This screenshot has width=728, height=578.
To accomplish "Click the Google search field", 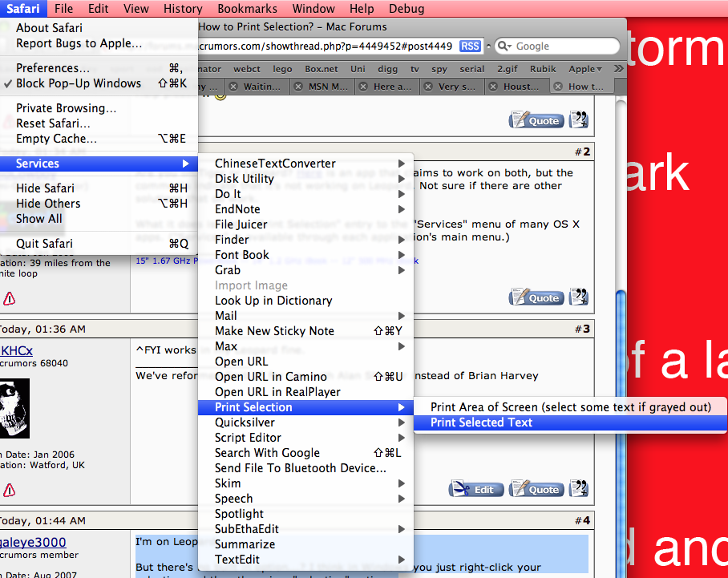I will (556, 46).
